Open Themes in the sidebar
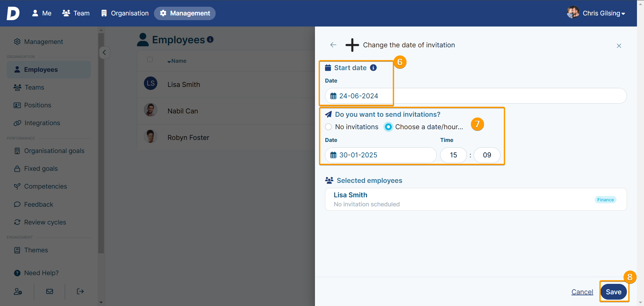 (36, 250)
